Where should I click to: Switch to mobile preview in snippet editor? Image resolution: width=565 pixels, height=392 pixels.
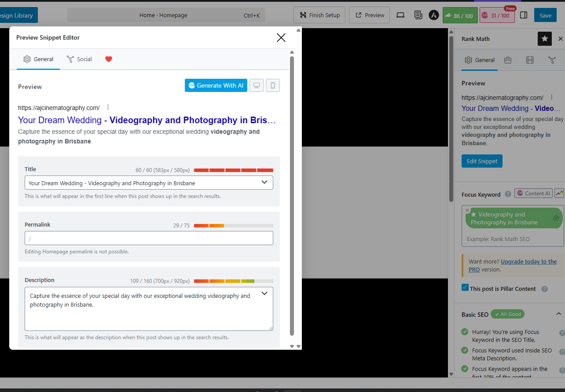[x=273, y=85]
